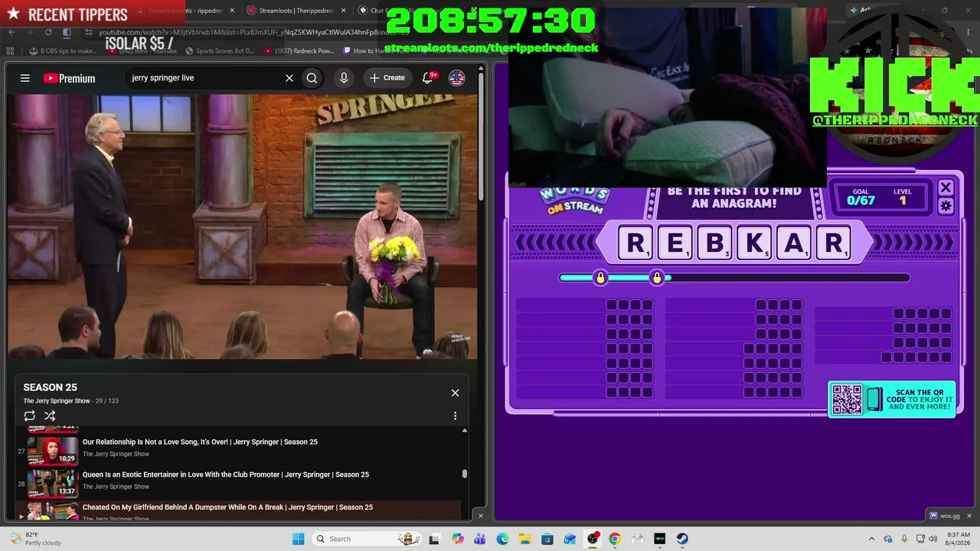Open the YouTube account avatar menu

tap(456, 78)
